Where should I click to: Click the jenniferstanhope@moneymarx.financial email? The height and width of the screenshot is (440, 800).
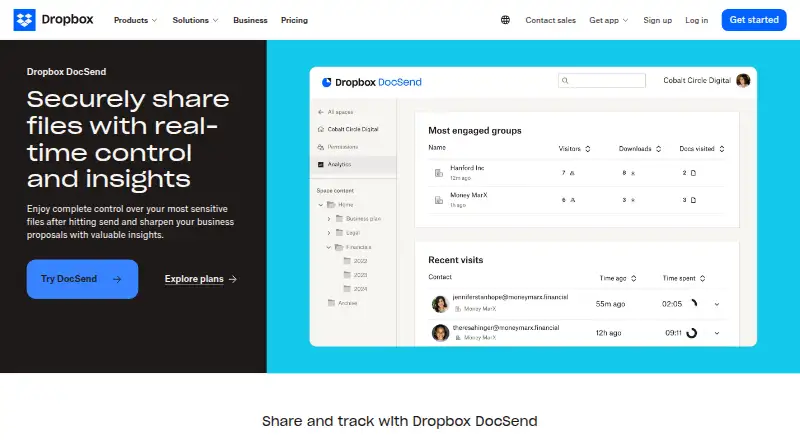point(510,297)
